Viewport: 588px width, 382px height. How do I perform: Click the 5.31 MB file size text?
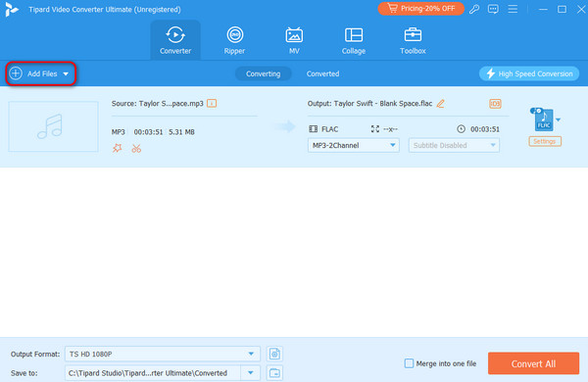click(181, 132)
